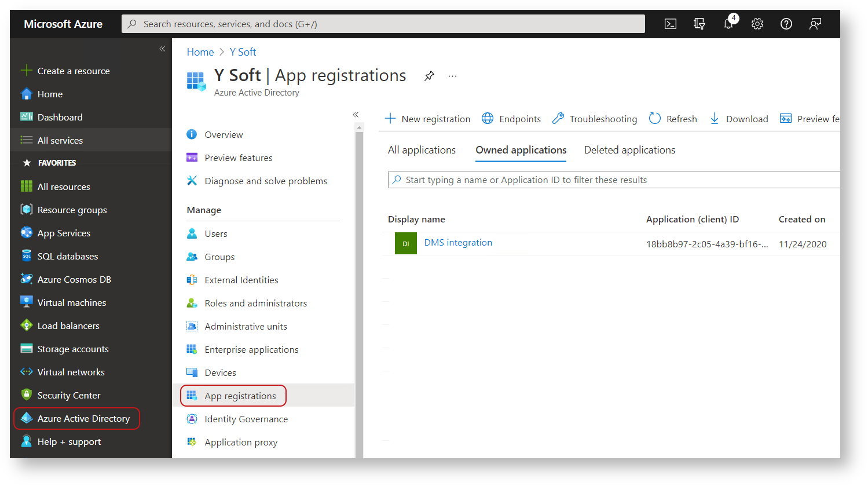The height and width of the screenshot is (486, 868).
Task: Switch to the Owned applications tab
Action: pos(521,150)
